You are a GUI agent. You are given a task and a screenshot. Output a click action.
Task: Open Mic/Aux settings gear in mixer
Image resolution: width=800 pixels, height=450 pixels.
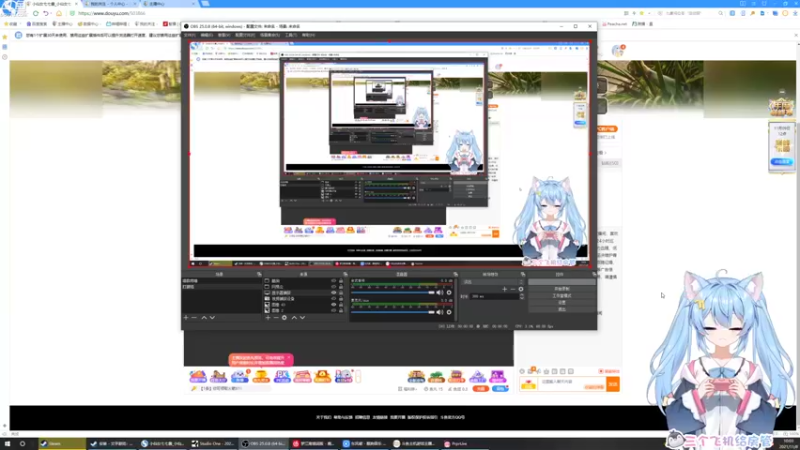[x=449, y=312]
